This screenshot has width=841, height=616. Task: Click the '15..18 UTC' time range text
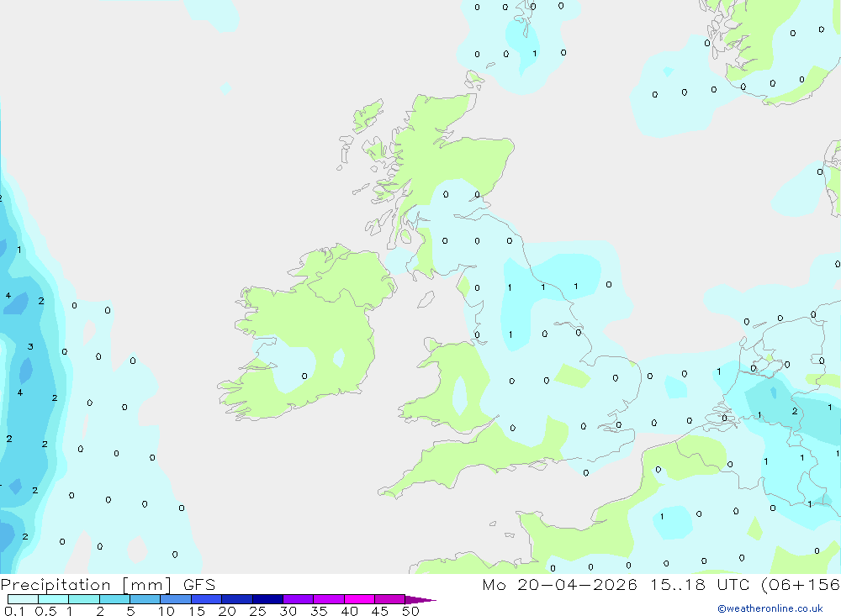pos(698,585)
